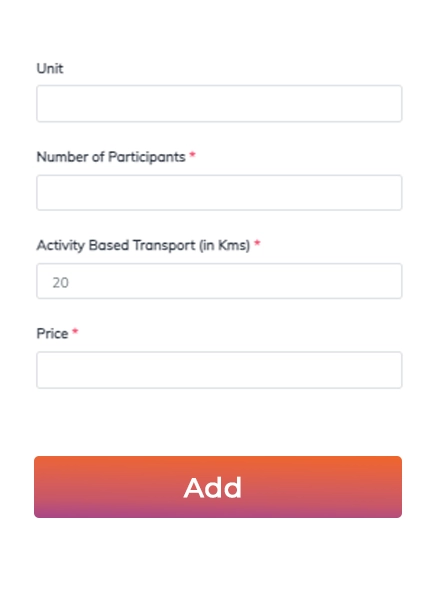Click the Price field label
This screenshot has height=600, width=442.
click(52, 334)
